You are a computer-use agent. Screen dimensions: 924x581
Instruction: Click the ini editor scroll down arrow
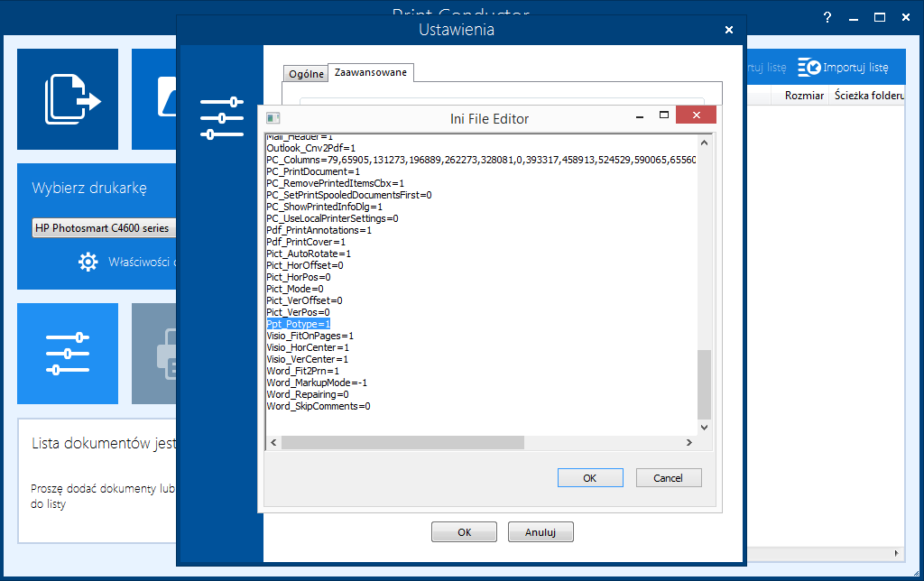click(x=704, y=428)
